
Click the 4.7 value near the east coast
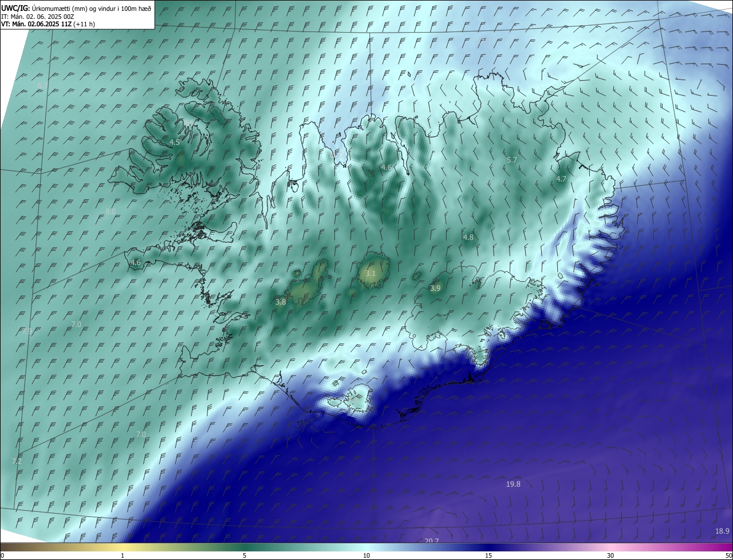tap(561, 179)
